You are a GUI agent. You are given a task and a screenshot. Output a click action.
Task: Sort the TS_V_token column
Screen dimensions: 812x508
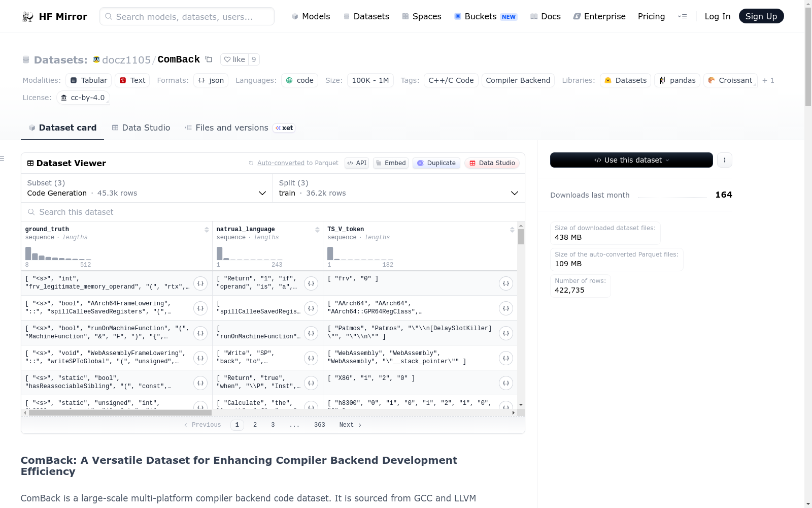coord(512,230)
